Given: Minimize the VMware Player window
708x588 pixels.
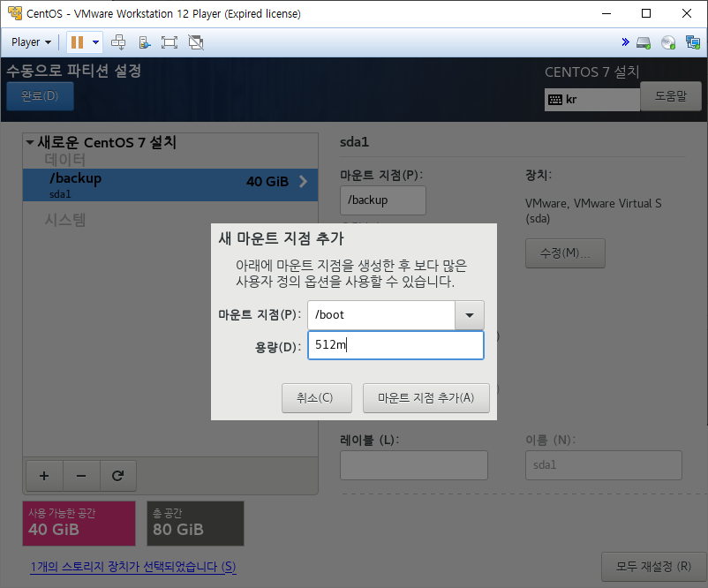Looking at the screenshot, I should point(606,13).
